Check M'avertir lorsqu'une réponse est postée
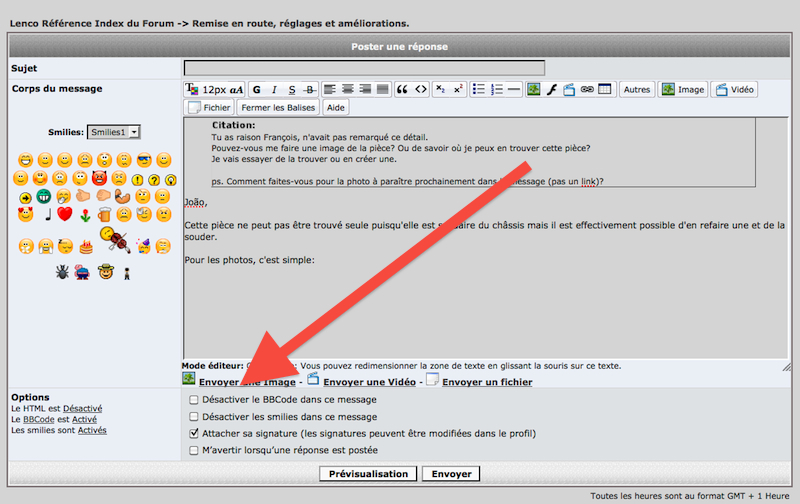Viewport: 800px width, 504px height. pyautogui.click(x=194, y=450)
